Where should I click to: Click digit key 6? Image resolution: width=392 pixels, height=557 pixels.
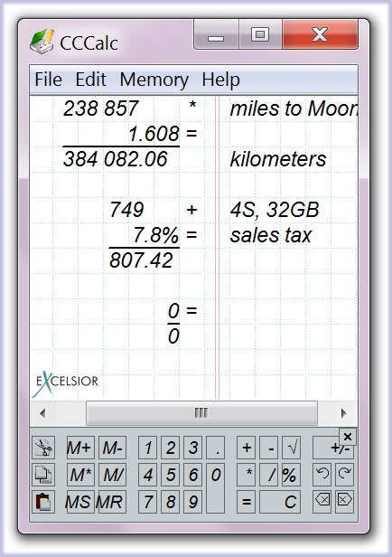[193, 475]
